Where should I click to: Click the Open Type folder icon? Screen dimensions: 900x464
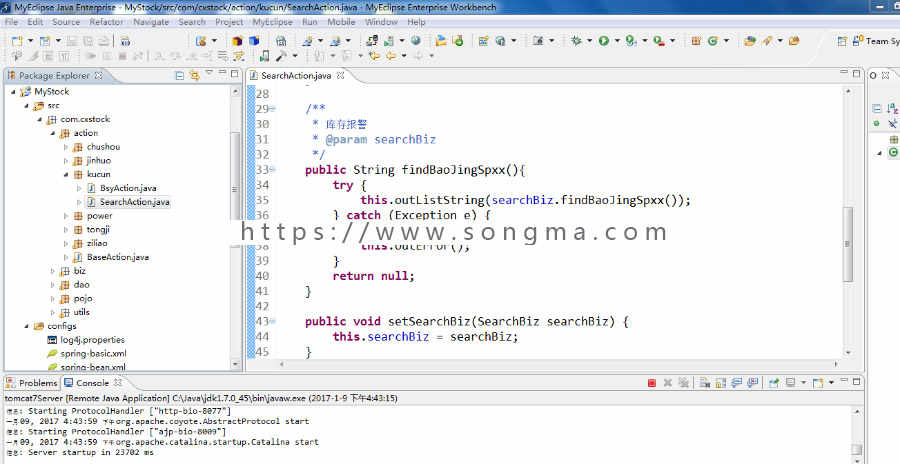click(x=750, y=41)
